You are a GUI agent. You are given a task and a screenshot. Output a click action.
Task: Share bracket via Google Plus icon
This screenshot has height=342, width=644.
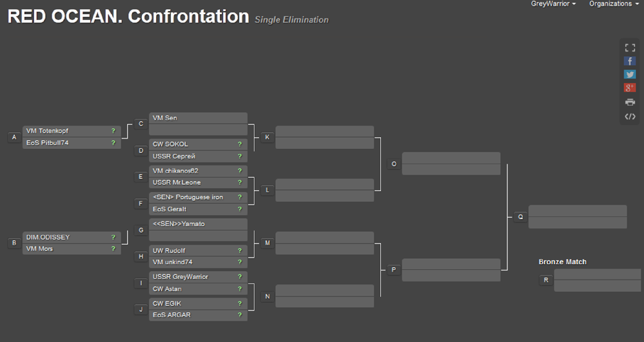tap(630, 88)
